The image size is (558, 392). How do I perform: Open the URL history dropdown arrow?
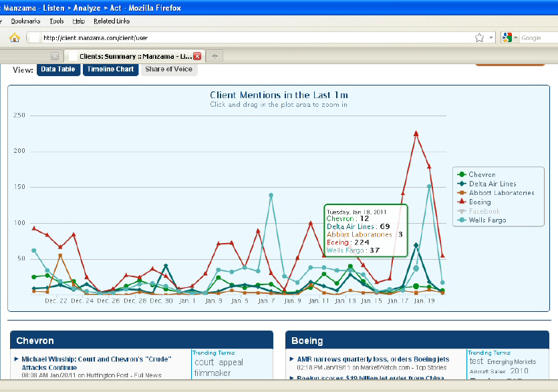pos(491,37)
